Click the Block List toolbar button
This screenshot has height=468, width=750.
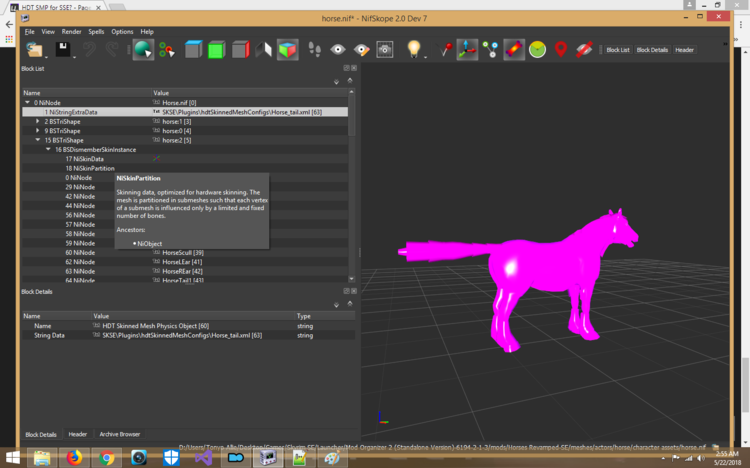pos(618,50)
